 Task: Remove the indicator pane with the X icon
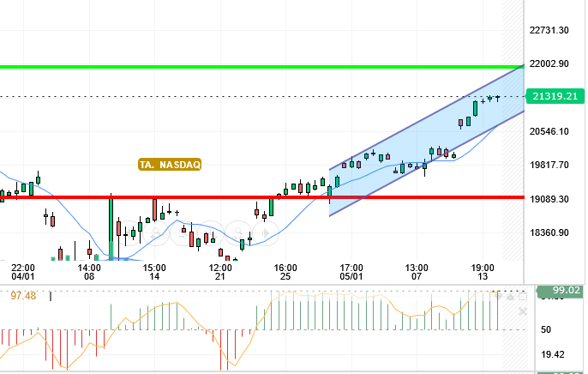pos(523,311)
